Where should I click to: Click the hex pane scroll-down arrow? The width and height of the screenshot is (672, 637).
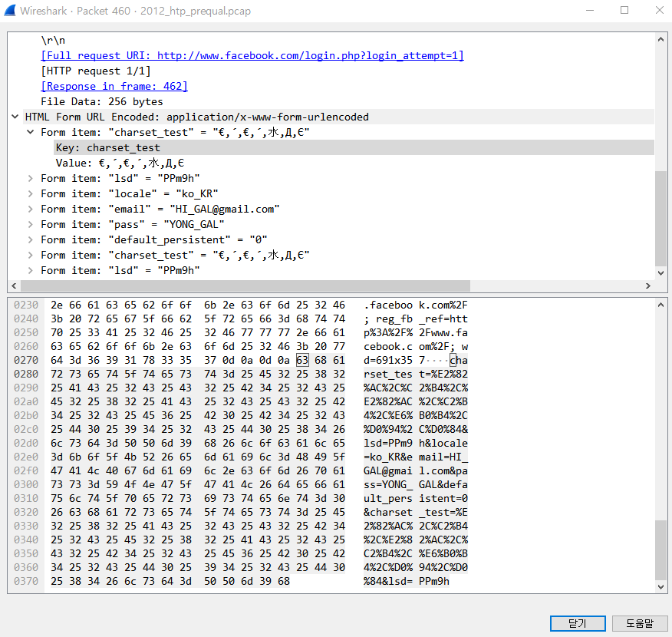point(660,587)
